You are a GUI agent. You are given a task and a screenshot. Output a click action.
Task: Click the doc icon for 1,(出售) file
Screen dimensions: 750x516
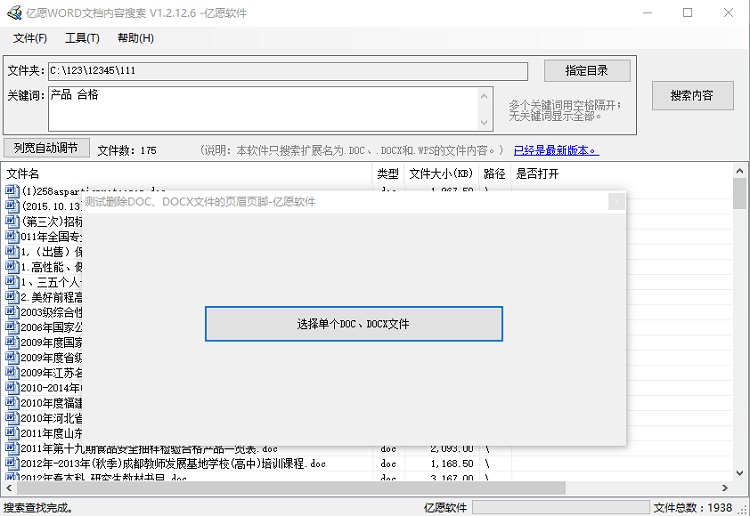pos(12,252)
